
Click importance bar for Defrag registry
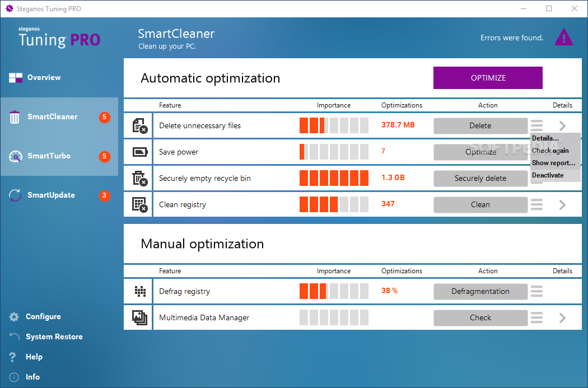click(x=334, y=291)
